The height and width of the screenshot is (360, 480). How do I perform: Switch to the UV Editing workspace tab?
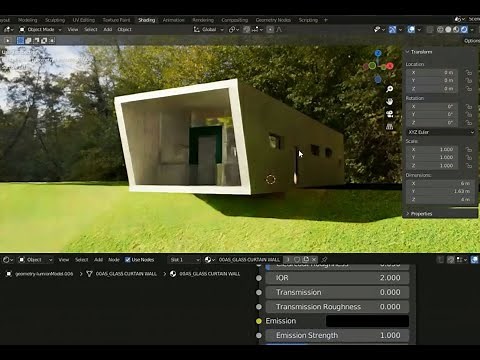(x=84, y=20)
